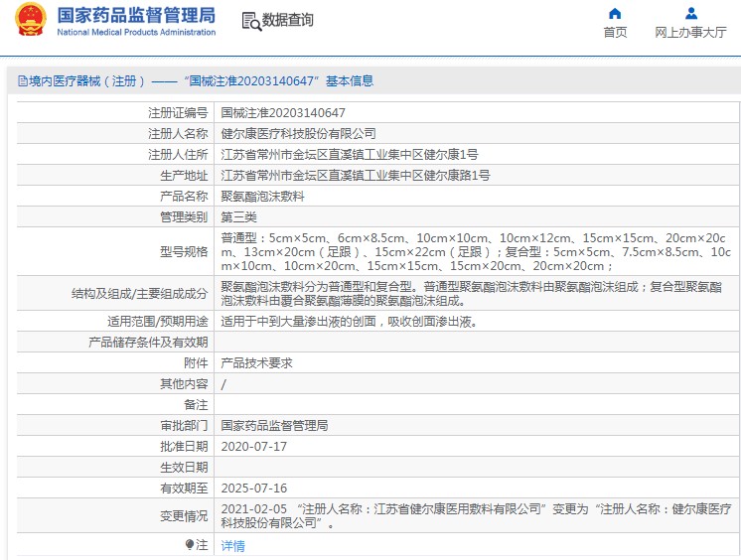Select 注册人住所 address value
This screenshot has height=560, width=741.
(x=350, y=155)
